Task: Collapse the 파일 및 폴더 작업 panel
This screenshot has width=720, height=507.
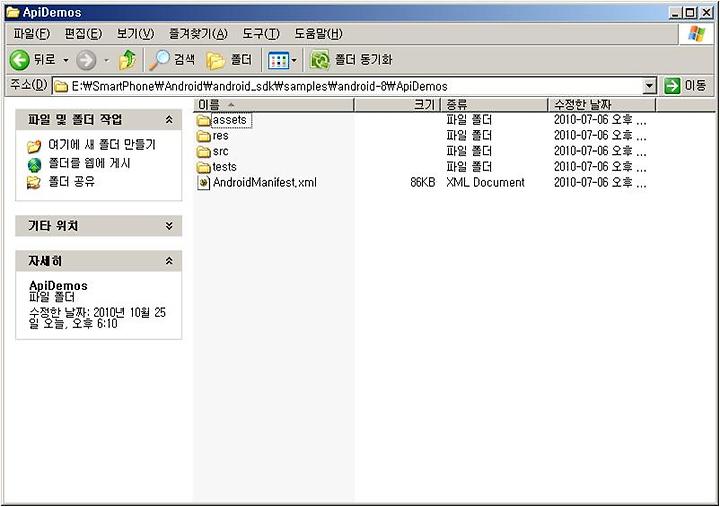Action: click(169, 120)
